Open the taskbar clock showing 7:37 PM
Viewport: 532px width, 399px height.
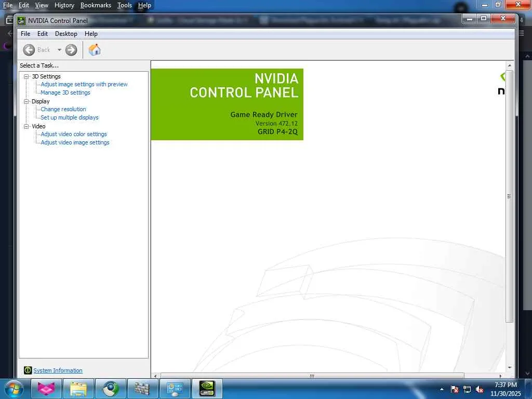tap(506, 389)
